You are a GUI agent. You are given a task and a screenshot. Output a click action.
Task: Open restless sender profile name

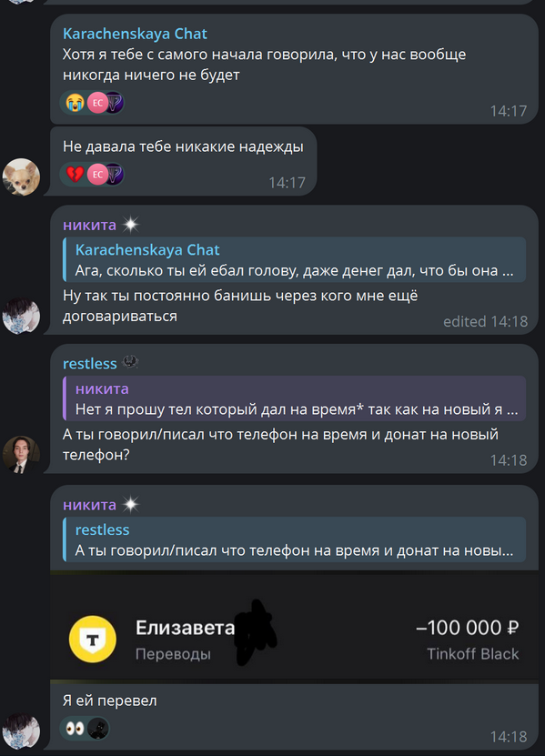pyautogui.click(x=90, y=363)
